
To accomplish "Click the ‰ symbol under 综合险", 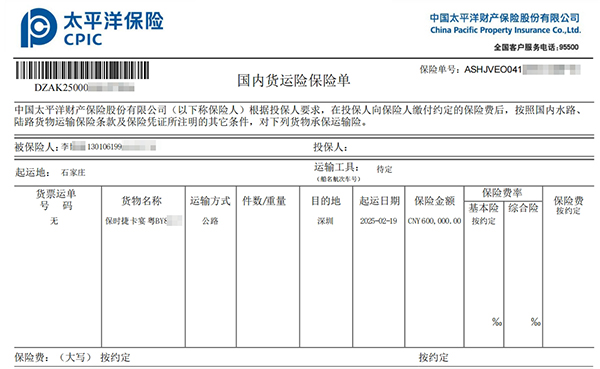I will tap(535, 322).
